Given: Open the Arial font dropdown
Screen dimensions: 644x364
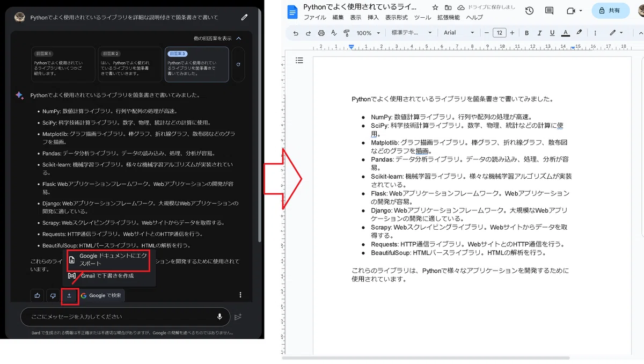Looking at the screenshot, I should (459, 33).
